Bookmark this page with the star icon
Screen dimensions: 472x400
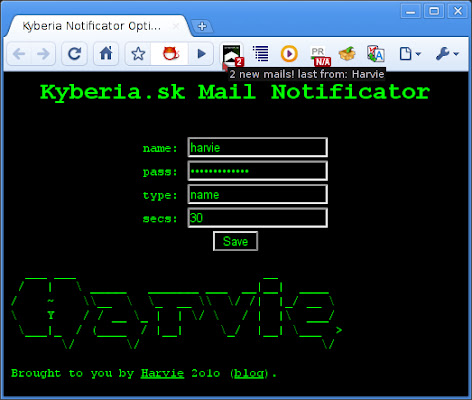coord(138,54)
